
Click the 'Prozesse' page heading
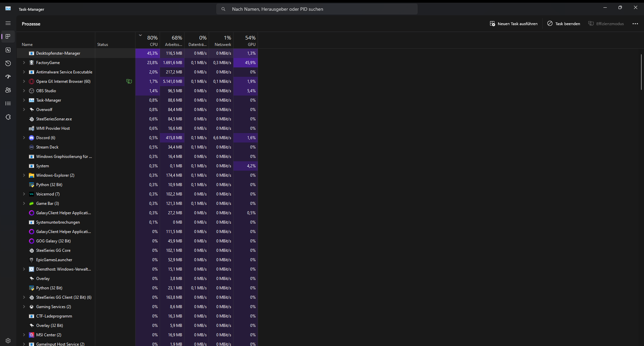(x=31, y=24)
